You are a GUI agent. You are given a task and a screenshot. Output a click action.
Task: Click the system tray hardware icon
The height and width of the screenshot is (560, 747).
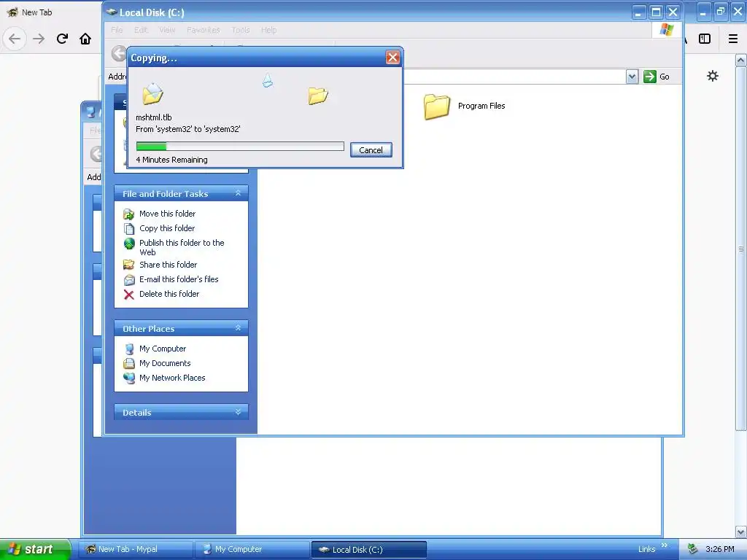[x=693, y=550]
